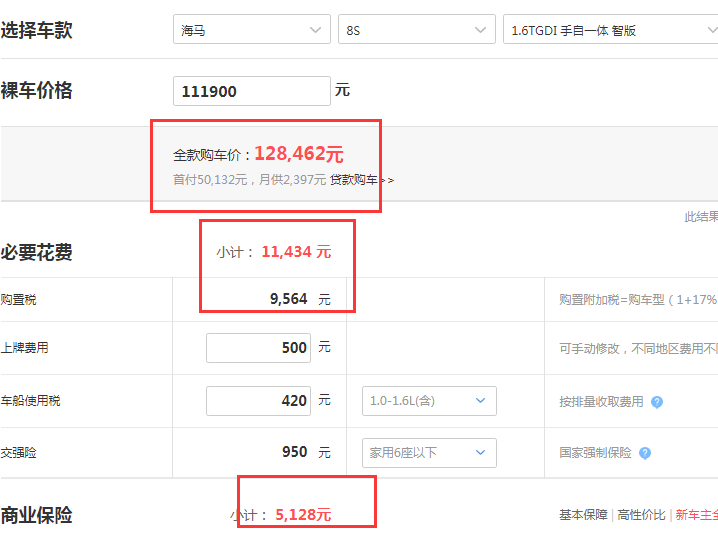Click the blue chevron in displacement selector
This screenshot has width=718, height=536.
point(480,401)
